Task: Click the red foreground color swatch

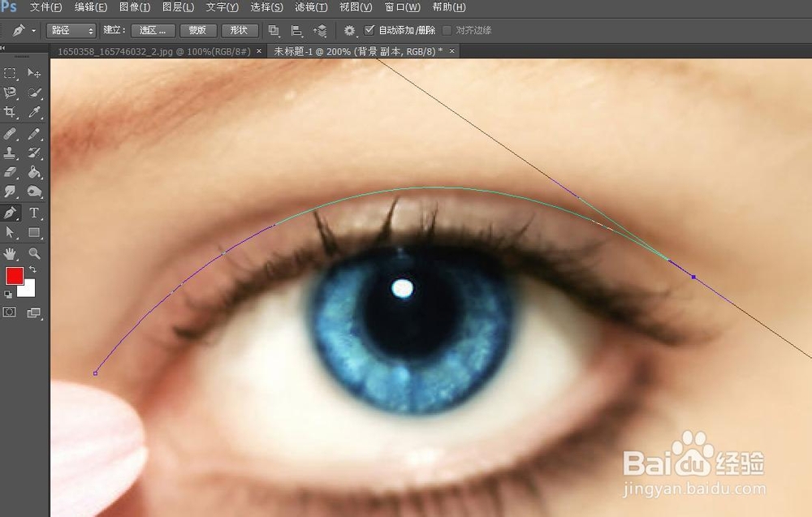Action: click(x=15, y=275)
